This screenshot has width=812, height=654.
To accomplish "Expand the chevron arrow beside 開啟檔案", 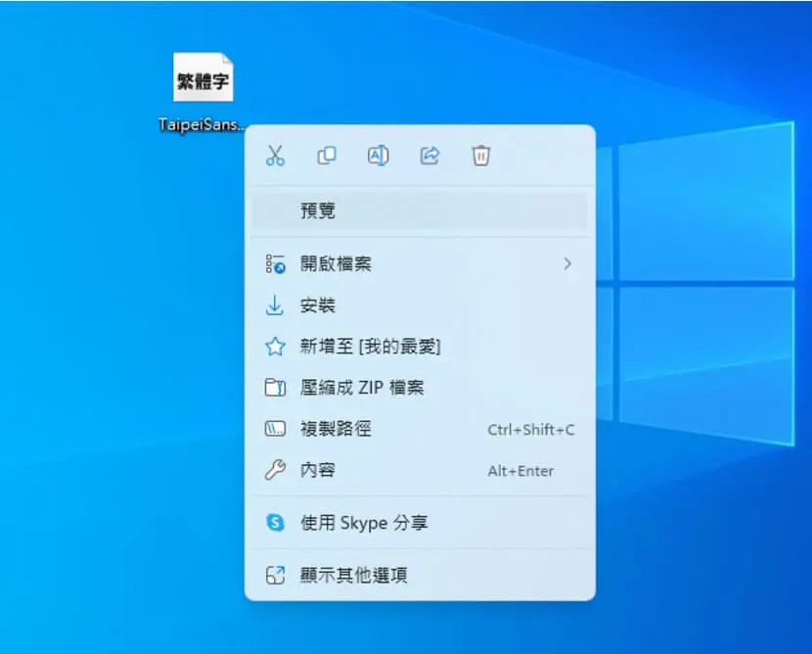I will pyautogui.click(x=567, y=263).
